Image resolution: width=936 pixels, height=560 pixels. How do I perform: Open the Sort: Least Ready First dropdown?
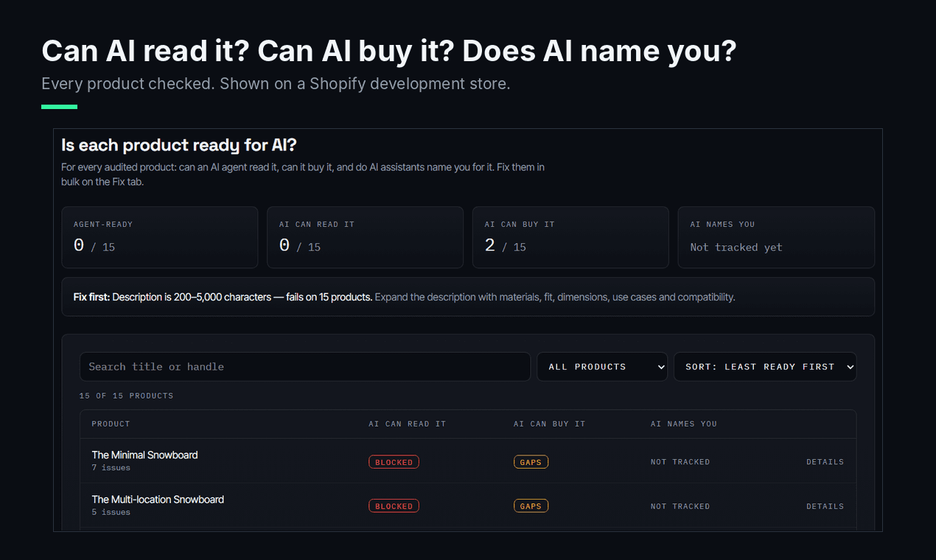(765, 367)
